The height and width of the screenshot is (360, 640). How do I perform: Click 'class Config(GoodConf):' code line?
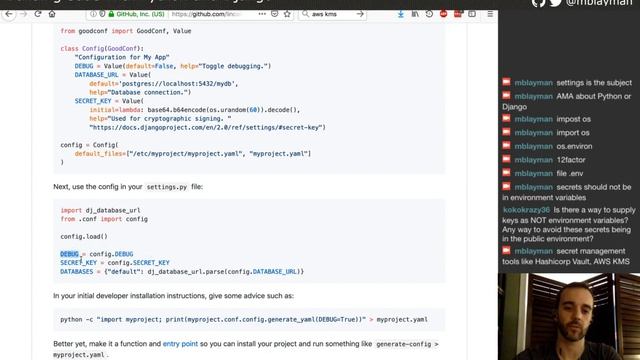coord(102,48)
